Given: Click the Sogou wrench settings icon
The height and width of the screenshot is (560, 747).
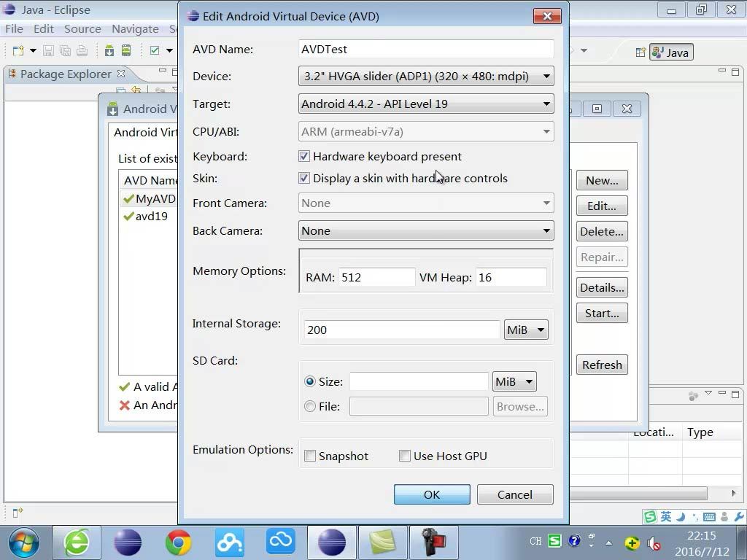Looking at the screenshot, I should click(x=740, y=517).
